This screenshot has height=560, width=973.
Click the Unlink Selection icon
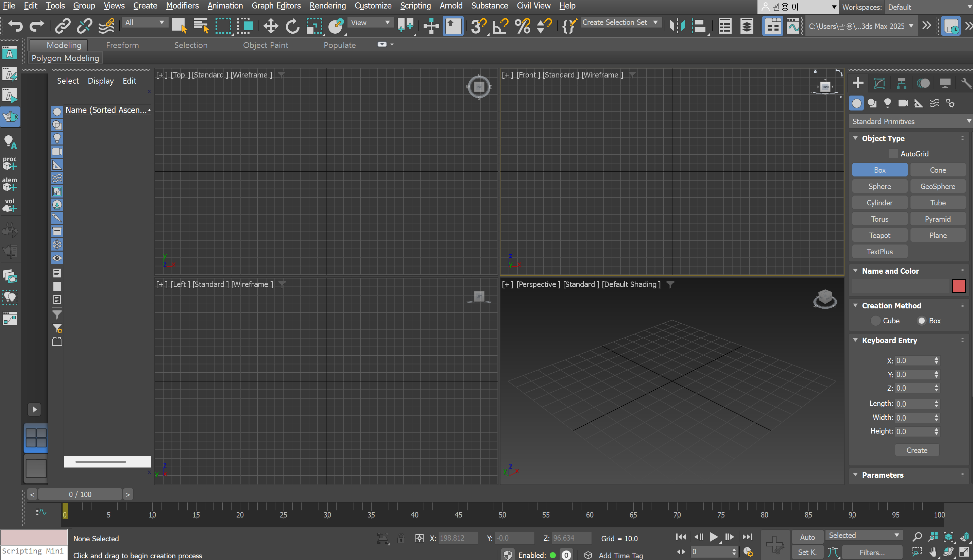coord(84,26)
